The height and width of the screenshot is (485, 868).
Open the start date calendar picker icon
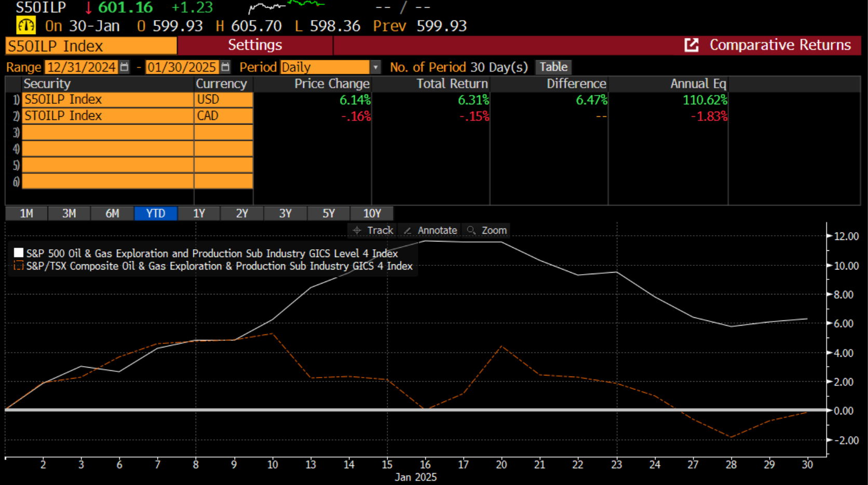[124, 67]
